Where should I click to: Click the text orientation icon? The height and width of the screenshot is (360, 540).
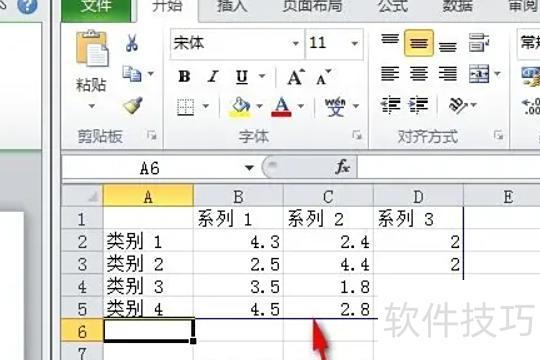[459, 105]
